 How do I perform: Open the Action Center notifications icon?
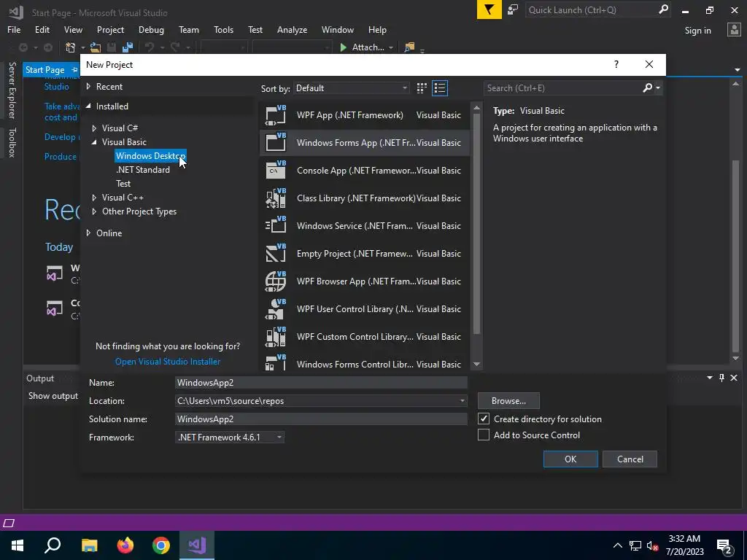click(724, 545)
